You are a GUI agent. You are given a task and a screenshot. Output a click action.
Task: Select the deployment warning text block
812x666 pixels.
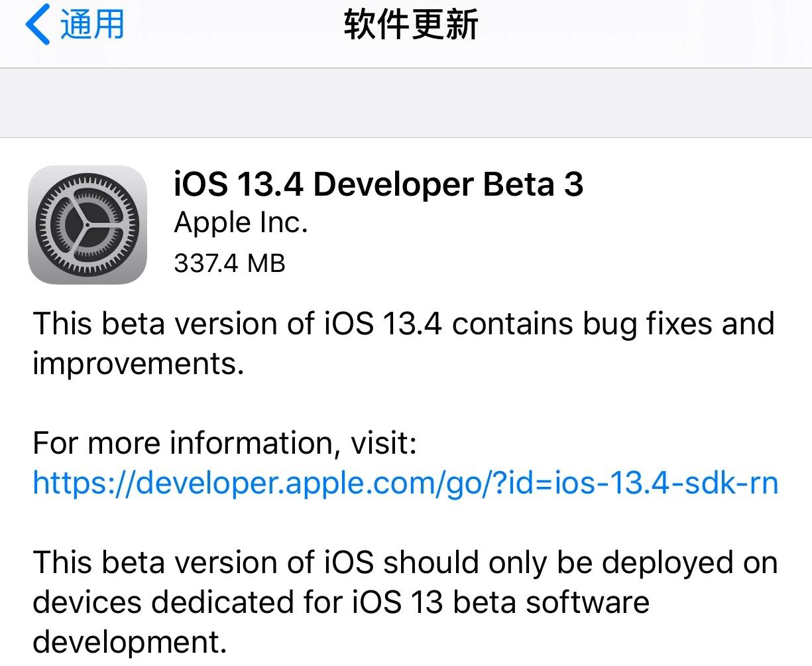pyautogui.click(x=404, y=602)
